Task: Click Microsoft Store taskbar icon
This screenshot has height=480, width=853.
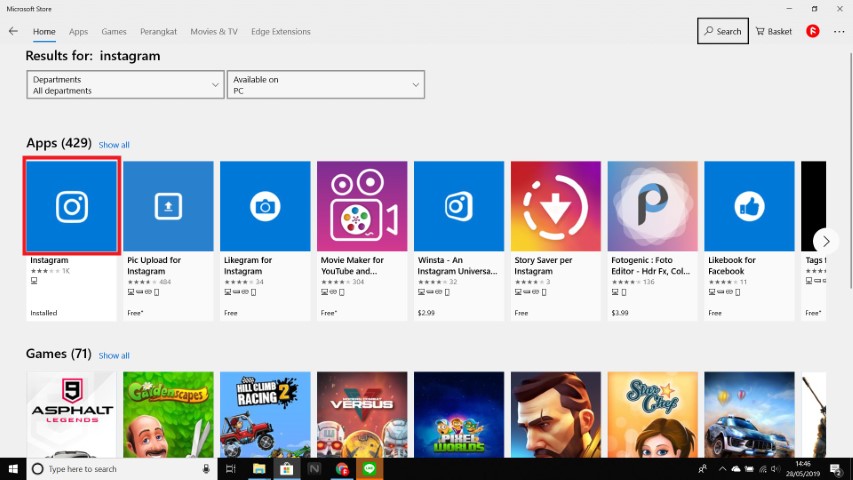Action: pyautogui.click(x=287, y=469)
